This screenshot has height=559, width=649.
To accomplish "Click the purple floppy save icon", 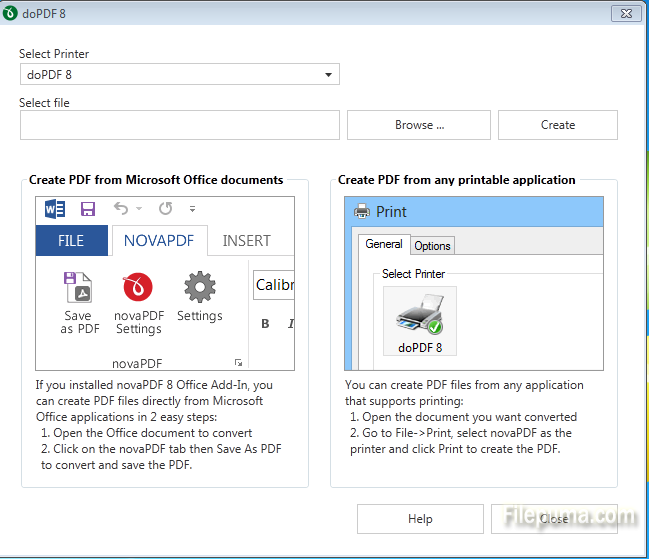I will [88, 209].
